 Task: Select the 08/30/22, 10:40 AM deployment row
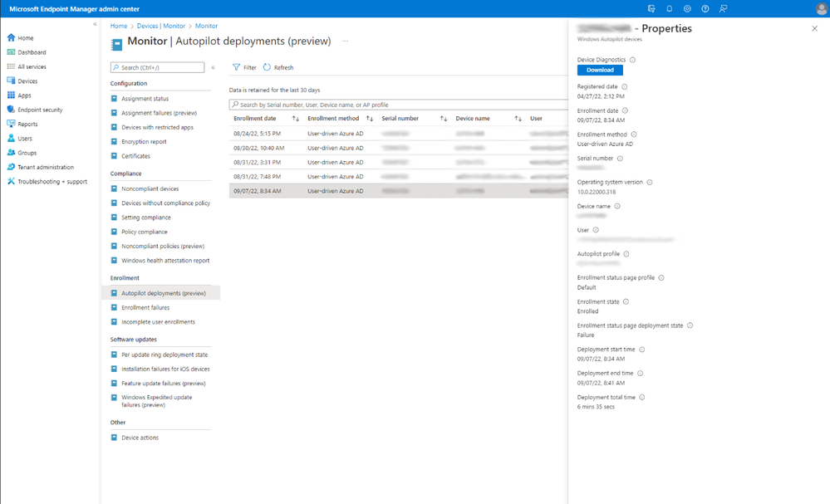(399, 148)
